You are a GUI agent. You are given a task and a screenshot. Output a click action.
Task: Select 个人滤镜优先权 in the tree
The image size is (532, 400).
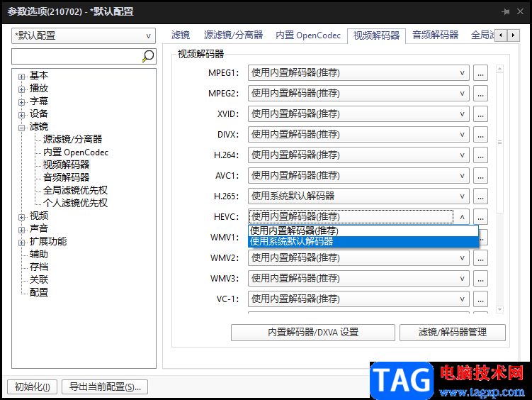[x=75, y=203]
